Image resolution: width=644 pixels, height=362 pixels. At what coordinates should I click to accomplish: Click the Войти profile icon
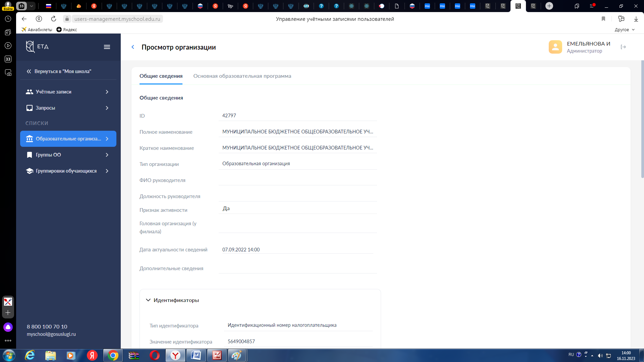pos(8,6)
